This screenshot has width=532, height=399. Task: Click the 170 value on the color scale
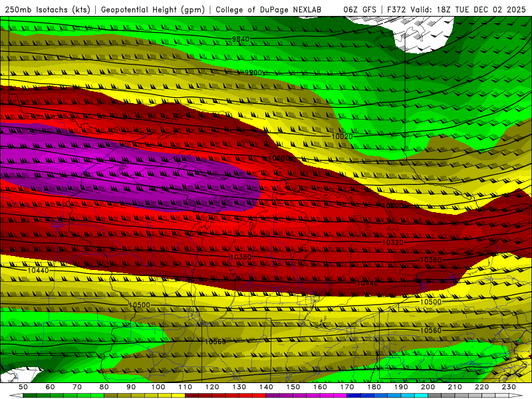(x=347, y=387)
